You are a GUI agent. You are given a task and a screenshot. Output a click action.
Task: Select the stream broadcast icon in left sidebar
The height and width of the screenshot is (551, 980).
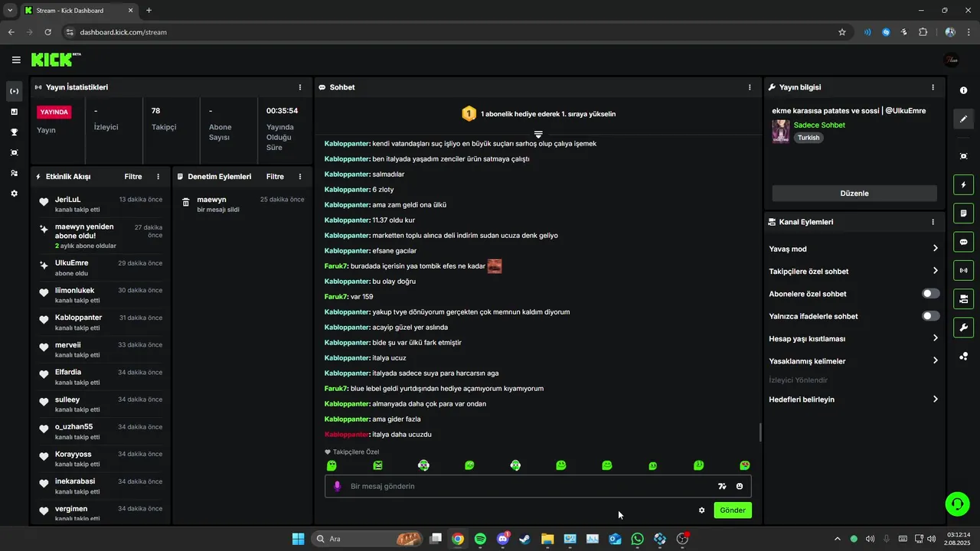14,91
